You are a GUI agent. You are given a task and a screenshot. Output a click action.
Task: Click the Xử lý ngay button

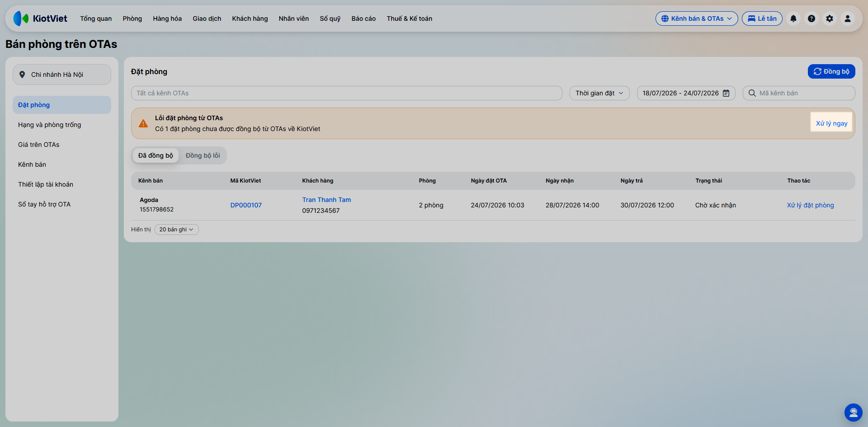tap(831, 123)
